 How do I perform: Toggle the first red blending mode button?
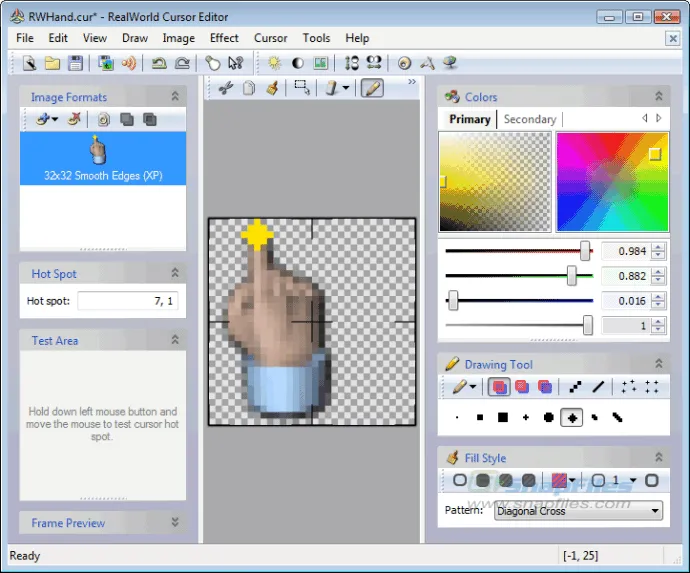click(x=499, y=387)
